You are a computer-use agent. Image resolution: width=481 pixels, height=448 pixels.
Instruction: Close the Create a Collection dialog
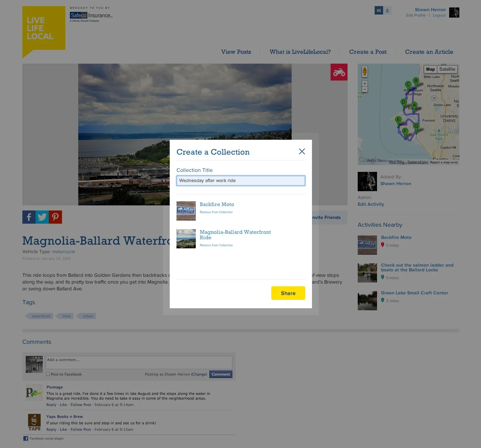[302, 152]
